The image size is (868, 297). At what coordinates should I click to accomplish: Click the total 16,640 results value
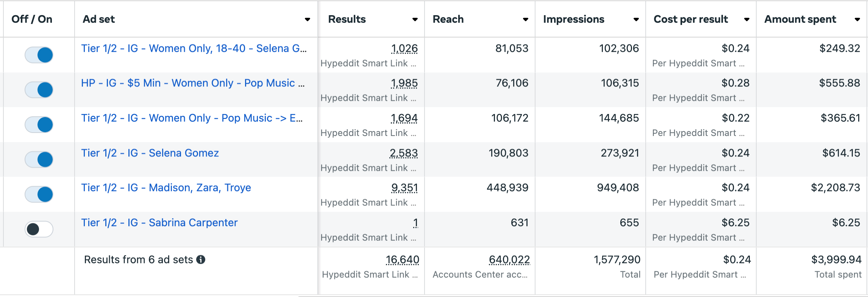coord(402,260)
